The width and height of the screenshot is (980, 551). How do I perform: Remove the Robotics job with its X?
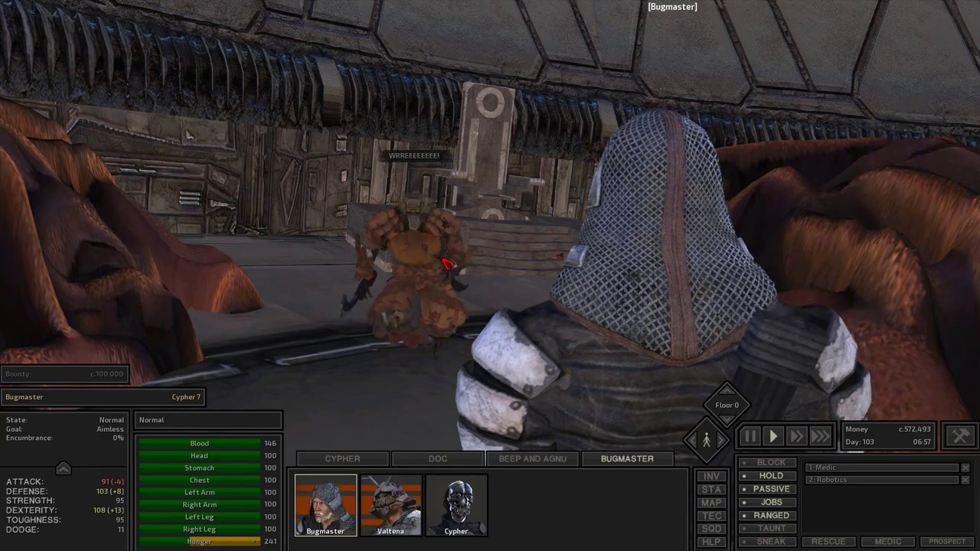pyautogui.click(x=965, y=480)
